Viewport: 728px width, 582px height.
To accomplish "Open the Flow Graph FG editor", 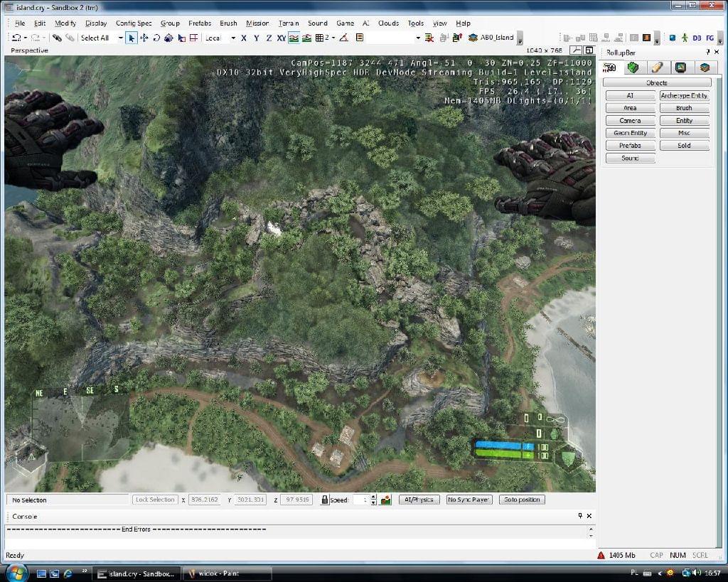I will click(x=710, y=38).
